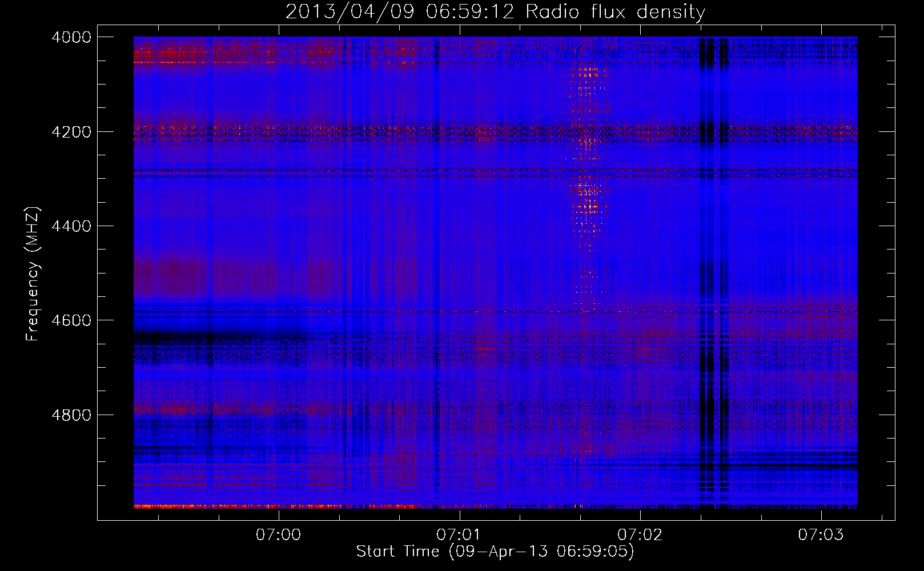
Task: Click the 4600 frequency tick label
Action: click(x=71, y=320)
